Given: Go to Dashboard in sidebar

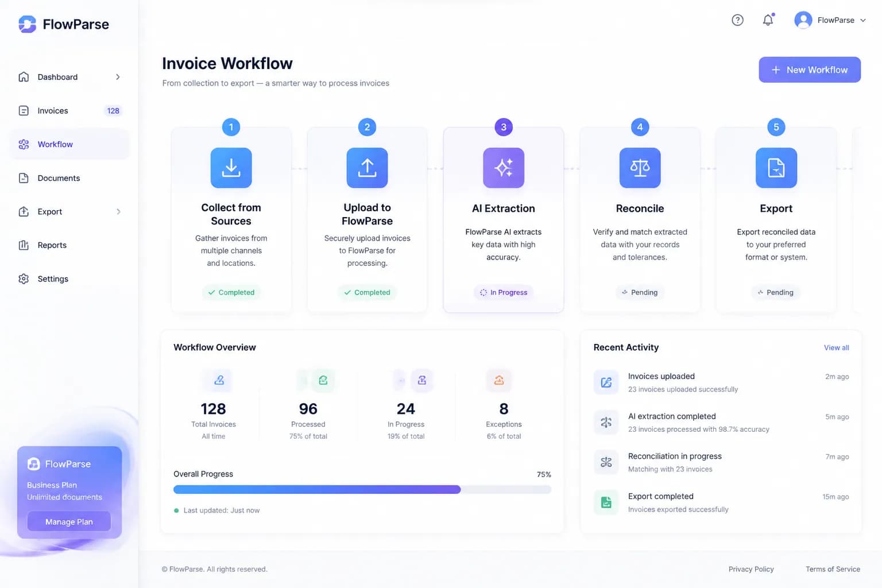Looking at the screenshot, I should coord(70,77).
